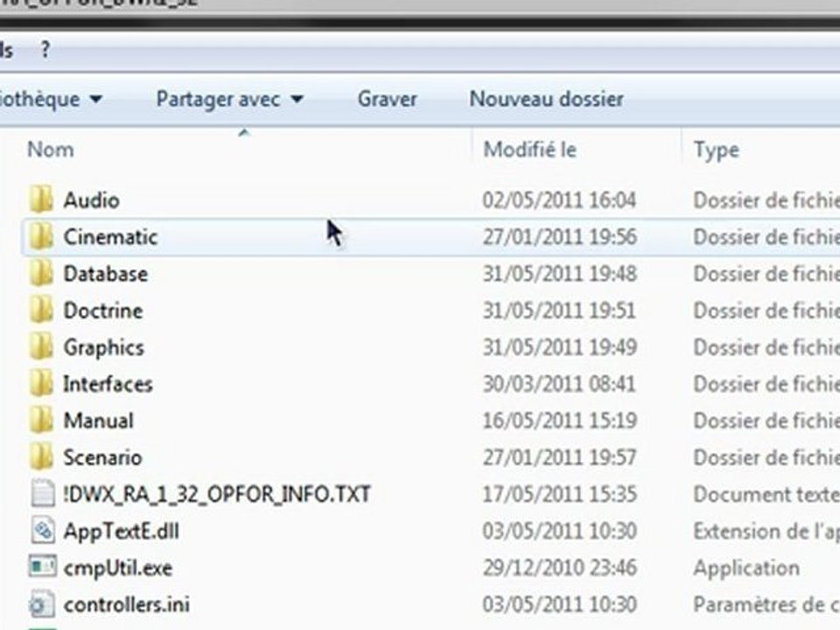Click the AppTextE.dll file icon
Image resolution: width=840 pixels, height=630 pixels.
point(42,531)
